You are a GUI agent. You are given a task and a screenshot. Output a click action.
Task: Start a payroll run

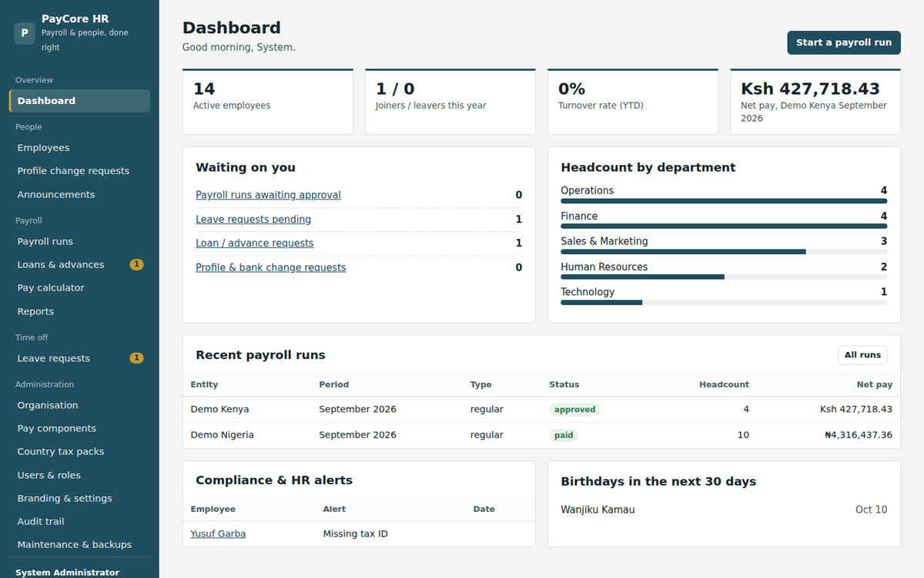pos(844,43)
